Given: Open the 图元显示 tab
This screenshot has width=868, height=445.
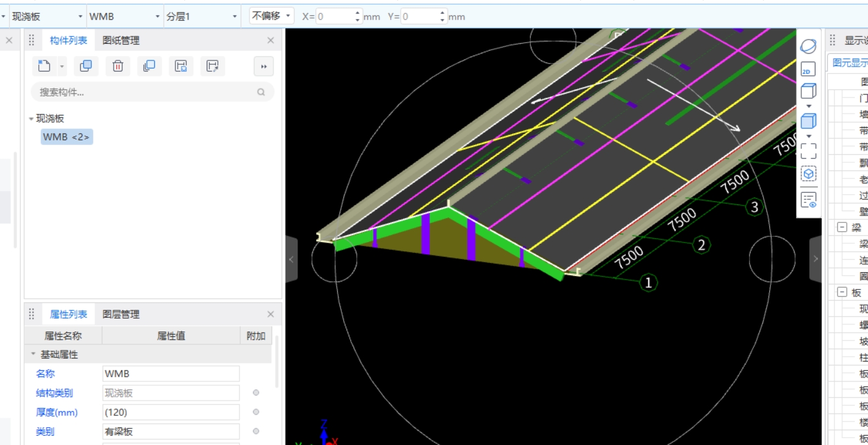Looking at the screenshot, I should (850, 62).
